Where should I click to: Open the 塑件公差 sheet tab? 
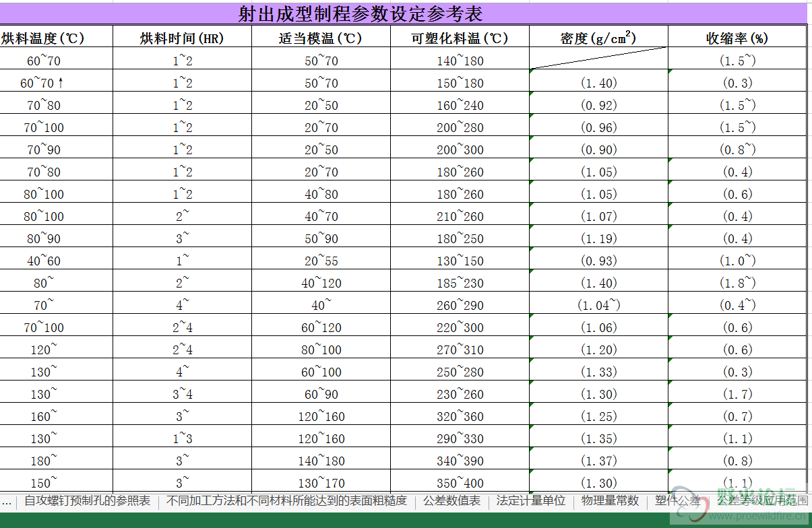(677, 501)
